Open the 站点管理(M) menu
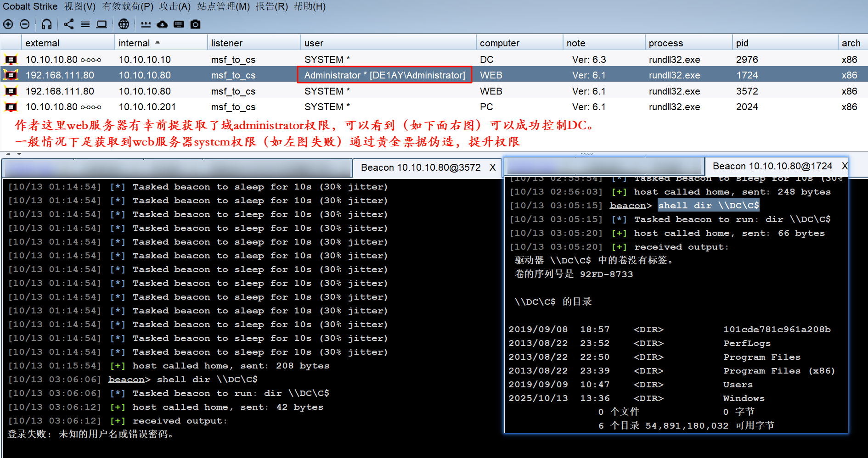868x458 pixels. [x=224, y=6]
